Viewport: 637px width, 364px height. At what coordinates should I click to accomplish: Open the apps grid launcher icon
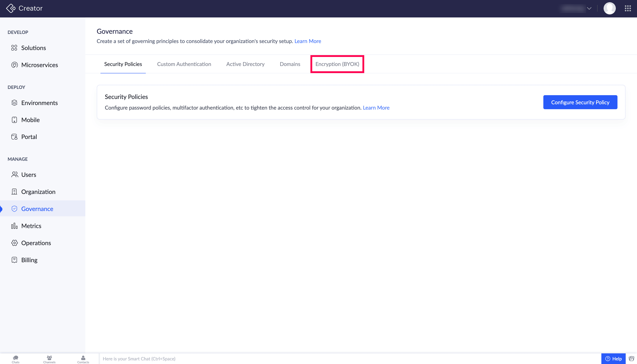pyautogui.click(x=628, y=9)
